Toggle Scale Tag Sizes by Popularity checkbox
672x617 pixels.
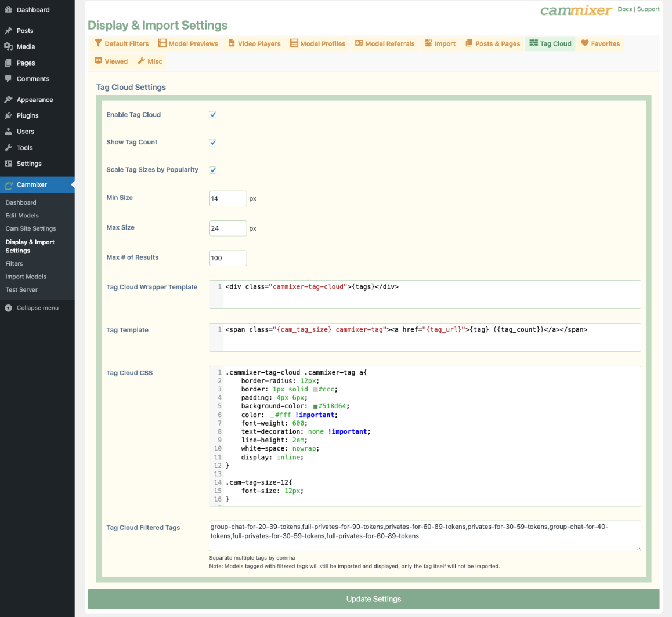(x=212, y=170)
